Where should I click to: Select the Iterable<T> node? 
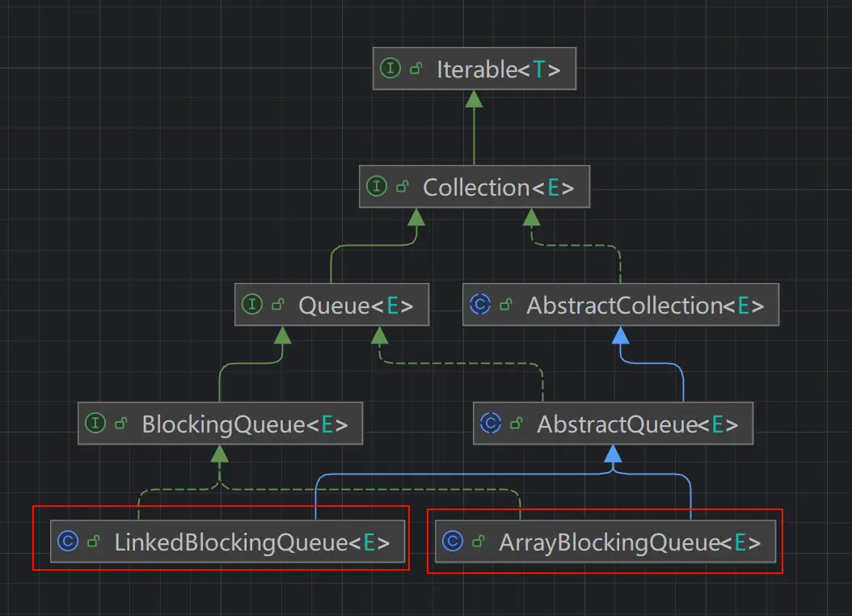tap(475, 69)
